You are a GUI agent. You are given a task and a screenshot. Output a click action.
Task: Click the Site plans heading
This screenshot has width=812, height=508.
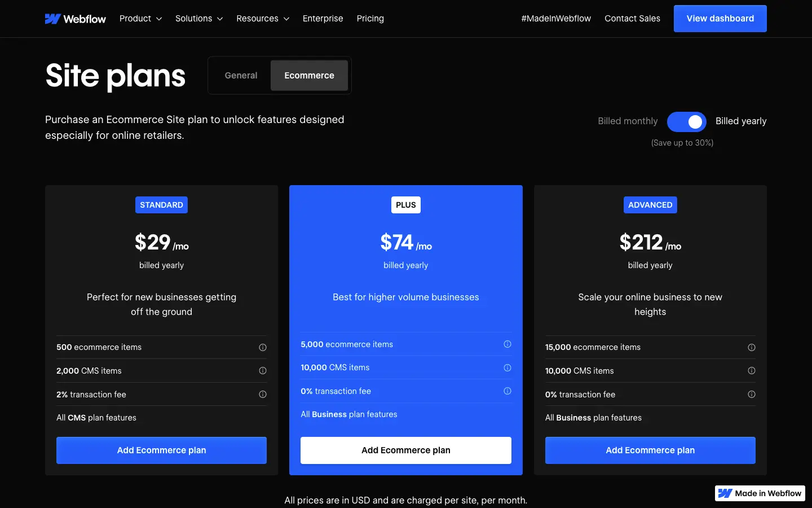click(116, 76)
